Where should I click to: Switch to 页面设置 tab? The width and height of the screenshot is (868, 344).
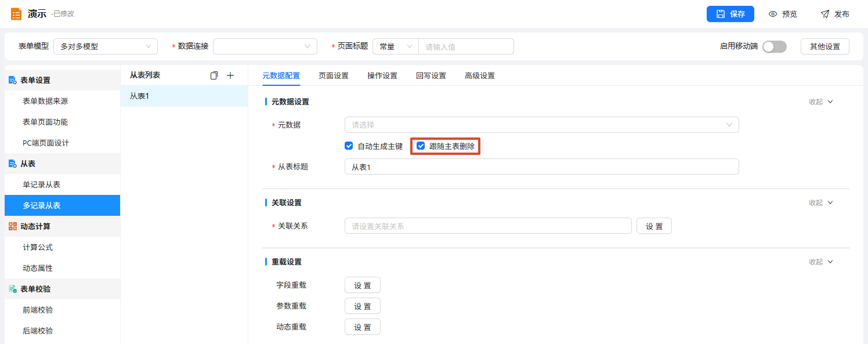pos(334,75)
